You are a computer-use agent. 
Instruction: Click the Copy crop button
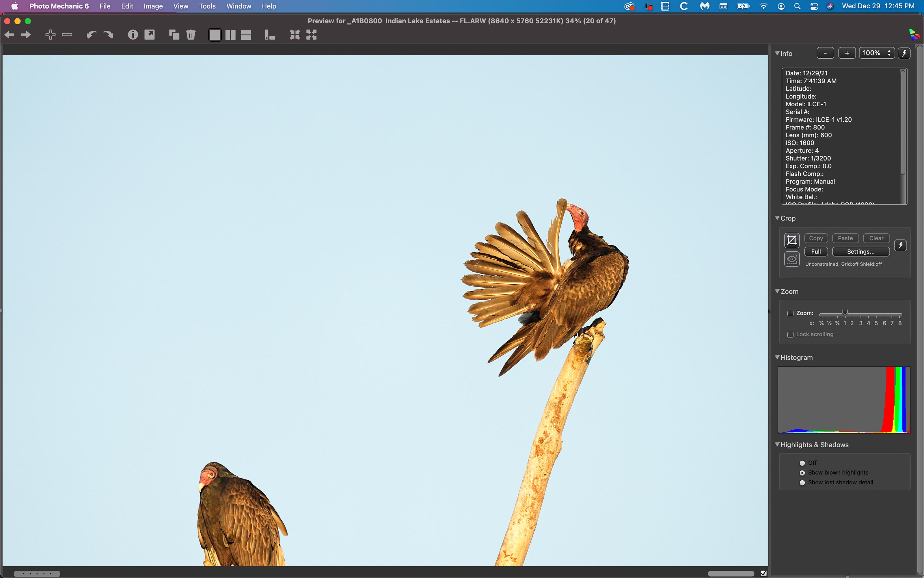(816, 238)
